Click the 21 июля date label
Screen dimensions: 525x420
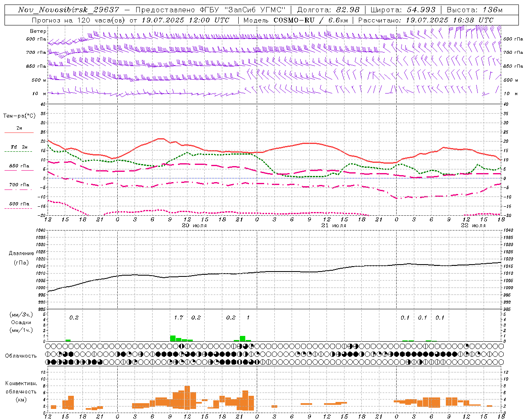point(333,226)
